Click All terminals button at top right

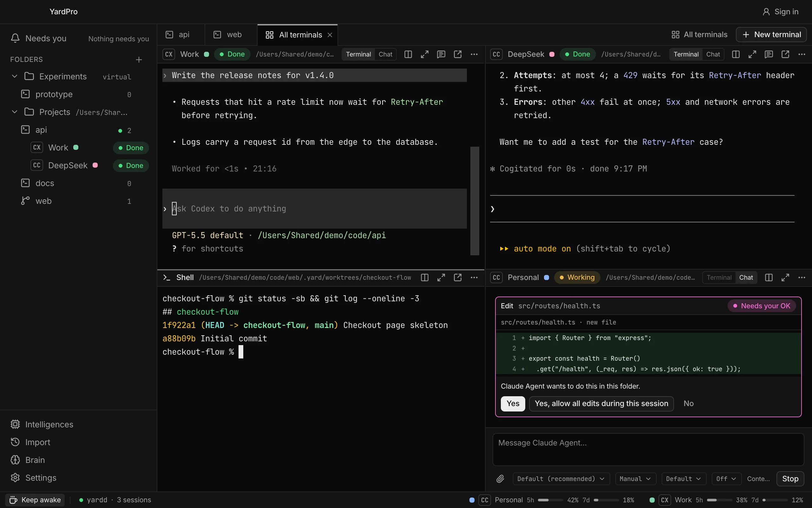coord(699,35)
